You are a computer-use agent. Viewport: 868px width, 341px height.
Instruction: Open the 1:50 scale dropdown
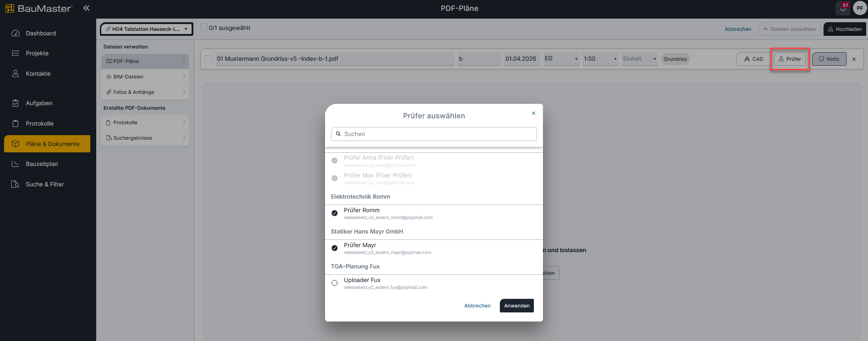click(x=600, y=59)
